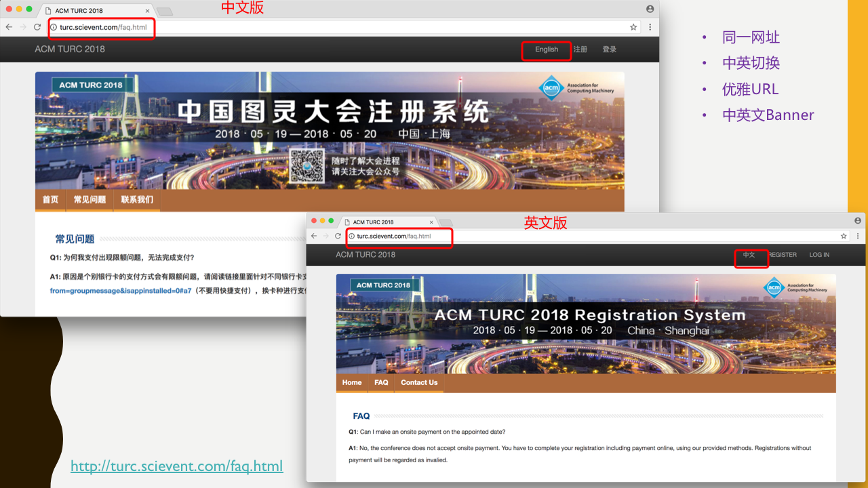Click bullet text 同一网址
Screen dimensions: 868x488
(751, 37)
